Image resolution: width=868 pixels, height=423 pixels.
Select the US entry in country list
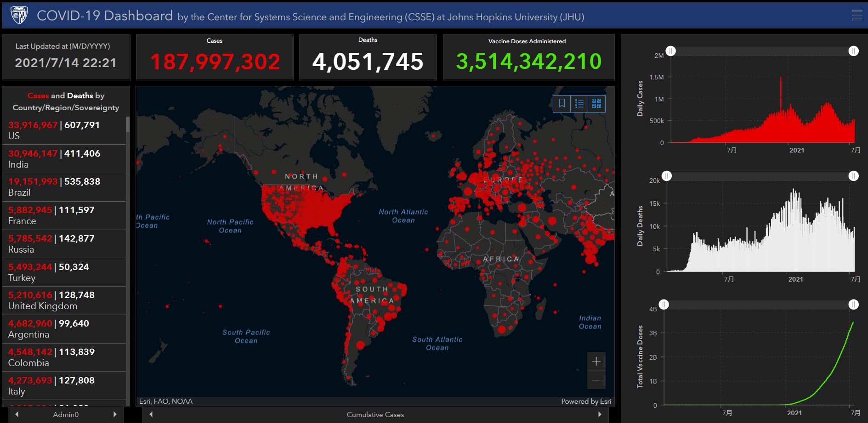[64, 130]
